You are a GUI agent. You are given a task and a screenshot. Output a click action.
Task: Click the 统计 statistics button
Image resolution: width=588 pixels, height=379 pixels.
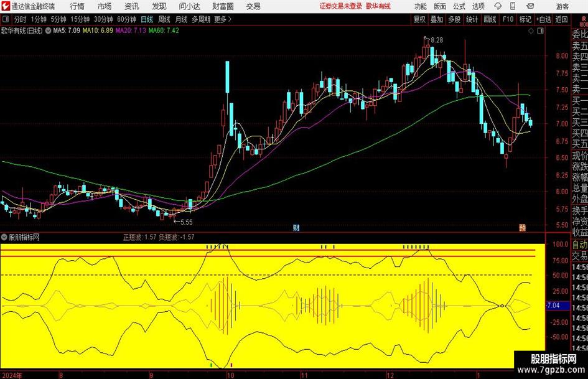coord(472,19)
